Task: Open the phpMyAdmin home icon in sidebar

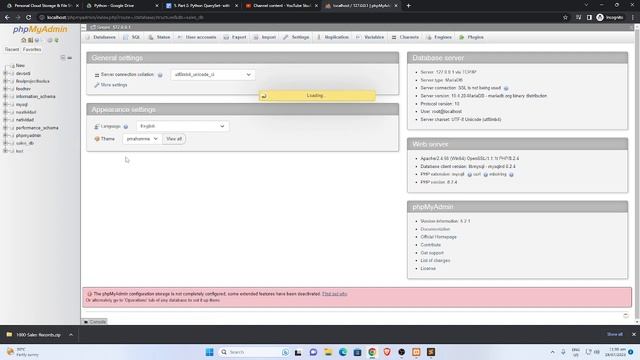Action: (23, 40)
